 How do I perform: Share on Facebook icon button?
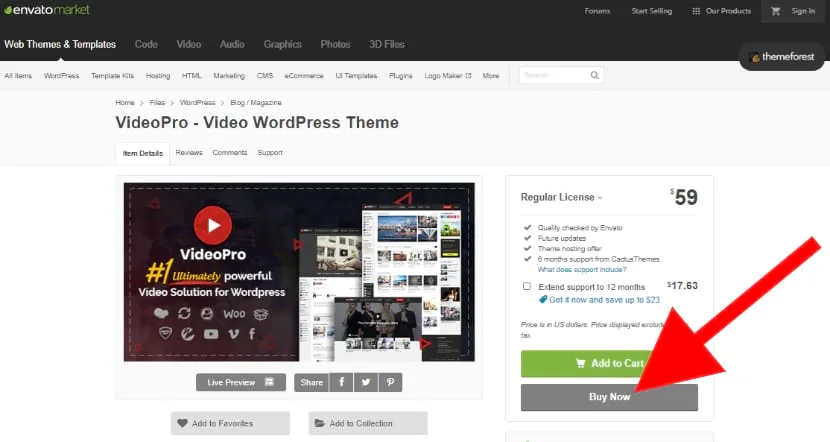click(x=341, y=382)
